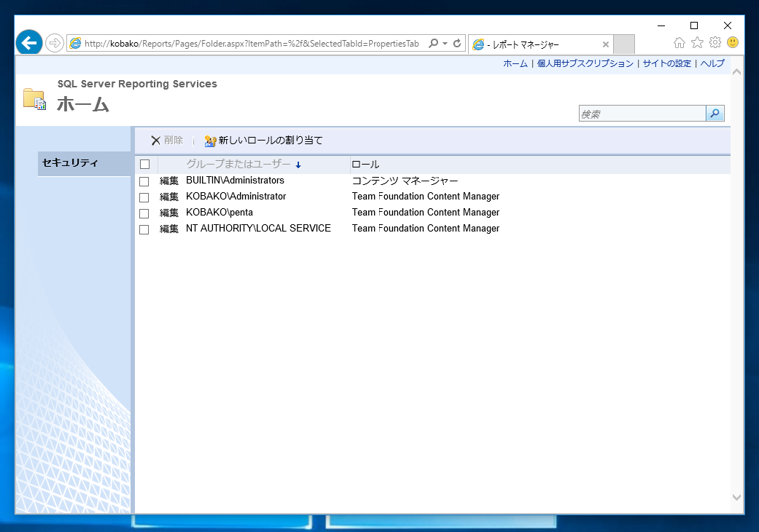
Task: Open サイトの設定 link
Action: point(667,63)
